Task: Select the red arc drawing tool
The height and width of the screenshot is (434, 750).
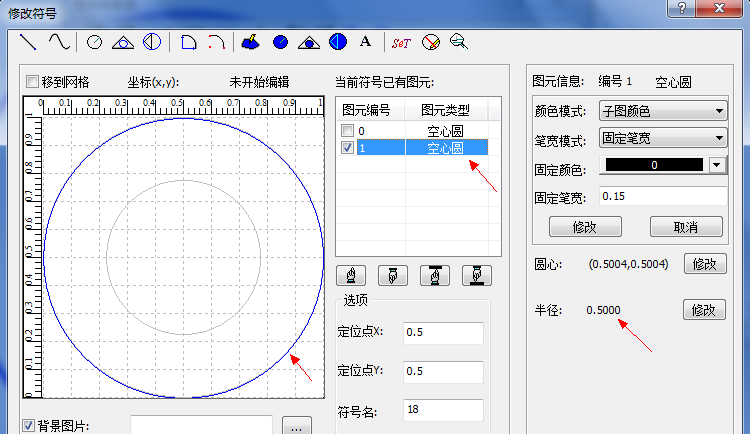Action: 215,42
